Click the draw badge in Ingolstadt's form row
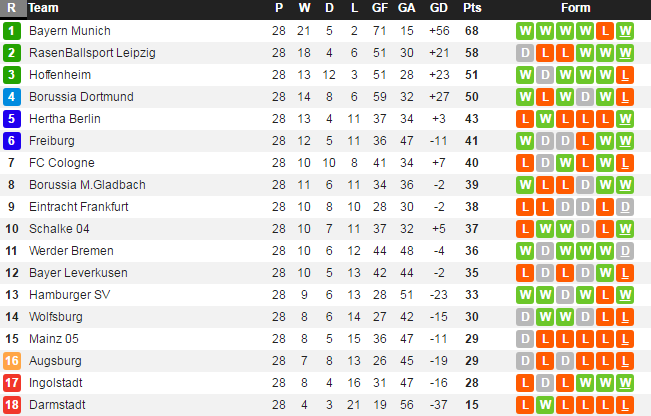The image size is (651, 416). click(x=545, y=382)
